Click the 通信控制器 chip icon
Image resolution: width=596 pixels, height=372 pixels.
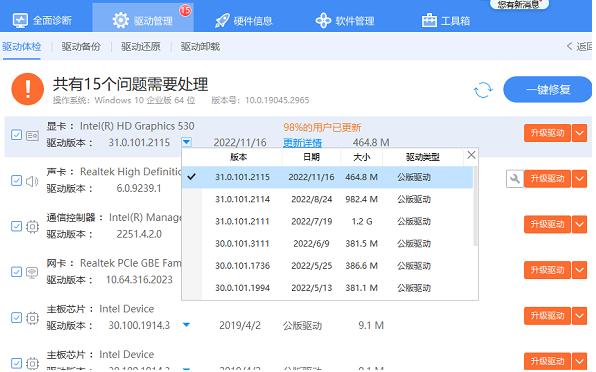[33, 226]
